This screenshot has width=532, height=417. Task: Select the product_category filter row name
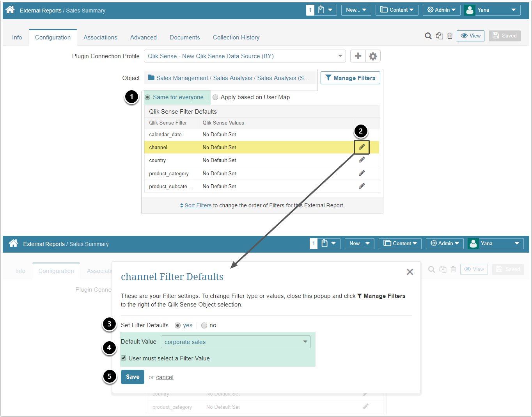(169, 173)
